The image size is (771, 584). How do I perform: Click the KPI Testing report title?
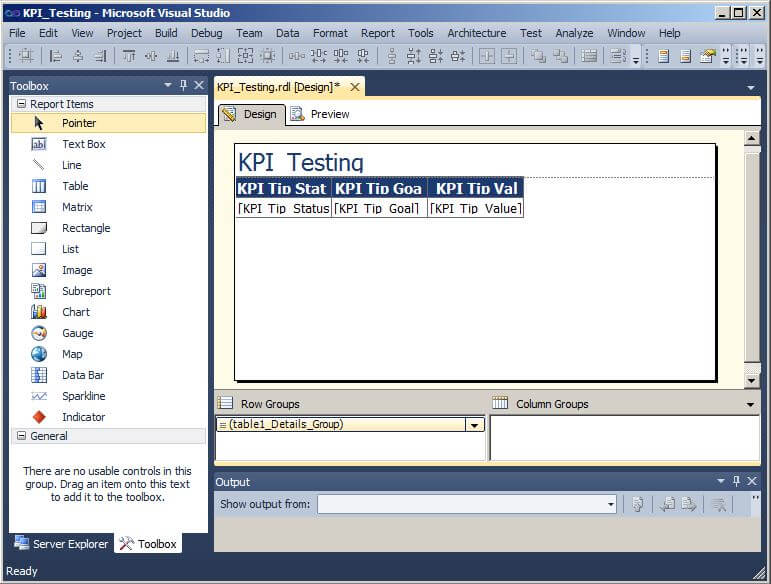[x=301, y=162]
